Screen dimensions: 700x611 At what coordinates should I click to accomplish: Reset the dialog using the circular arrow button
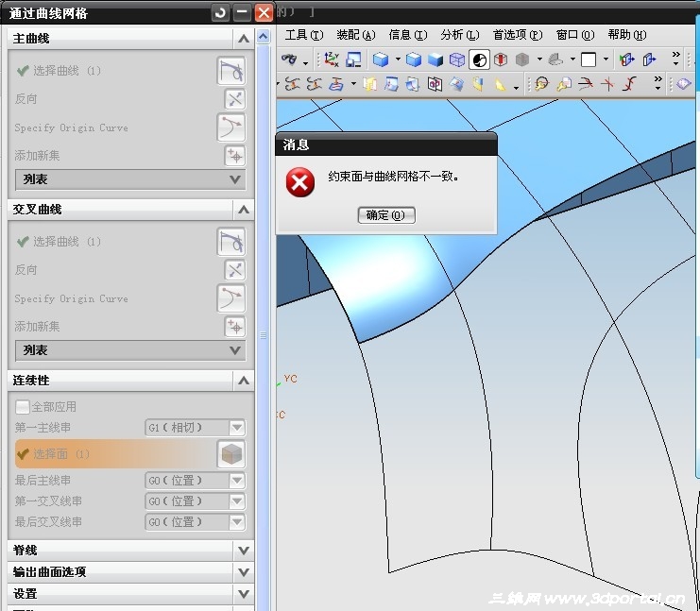220,12
